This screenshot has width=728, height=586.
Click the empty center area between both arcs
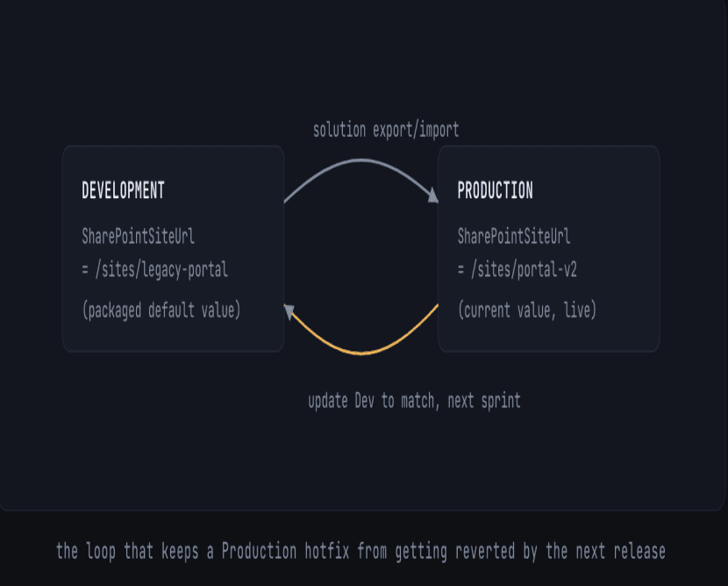tap(361, 255)
